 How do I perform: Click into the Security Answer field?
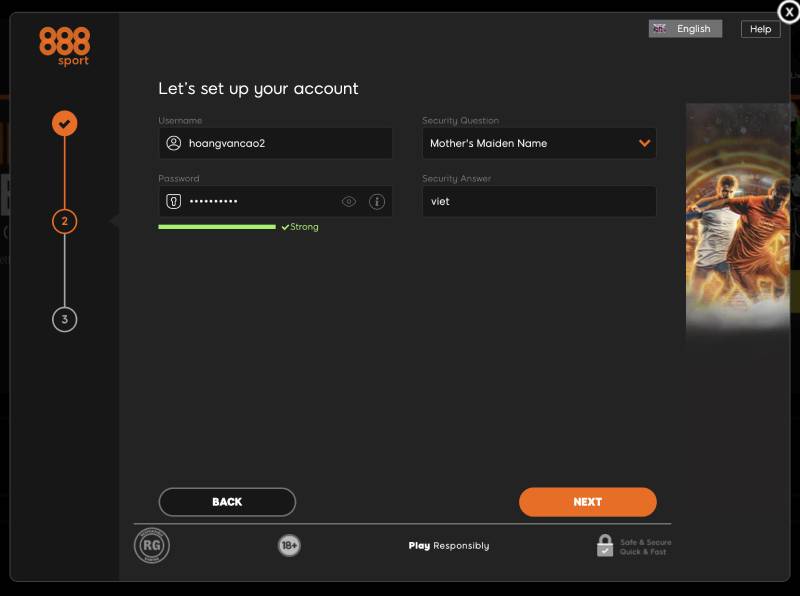click(x=539, y=201)
